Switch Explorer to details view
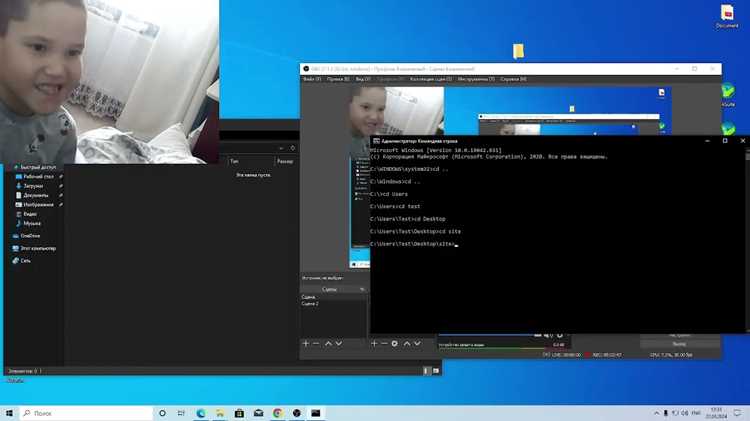 point(427,371)
